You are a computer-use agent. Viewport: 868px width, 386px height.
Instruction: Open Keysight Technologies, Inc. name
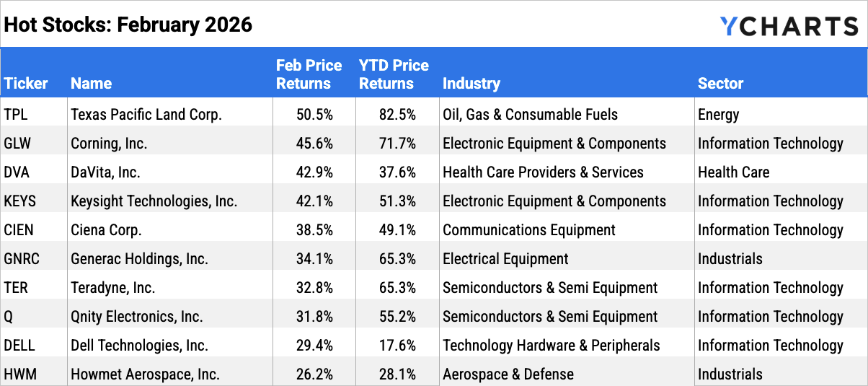[154, 201]
